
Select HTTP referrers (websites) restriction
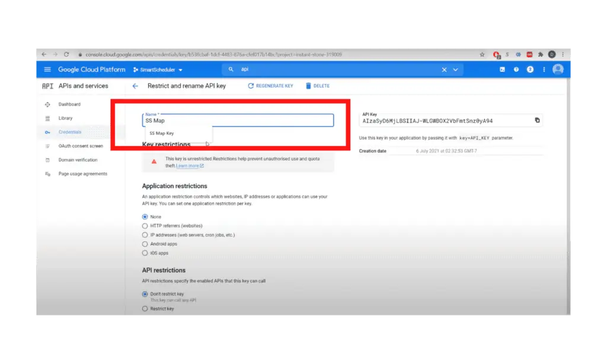[145, 226]
